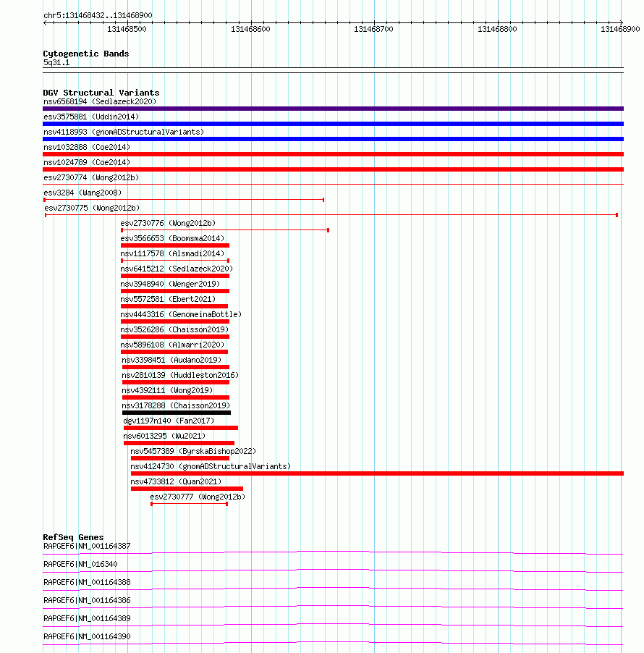Click the 131468800 ruler position label
The image size is (644, 653).
pyautogui.click(x=497, y=29)
